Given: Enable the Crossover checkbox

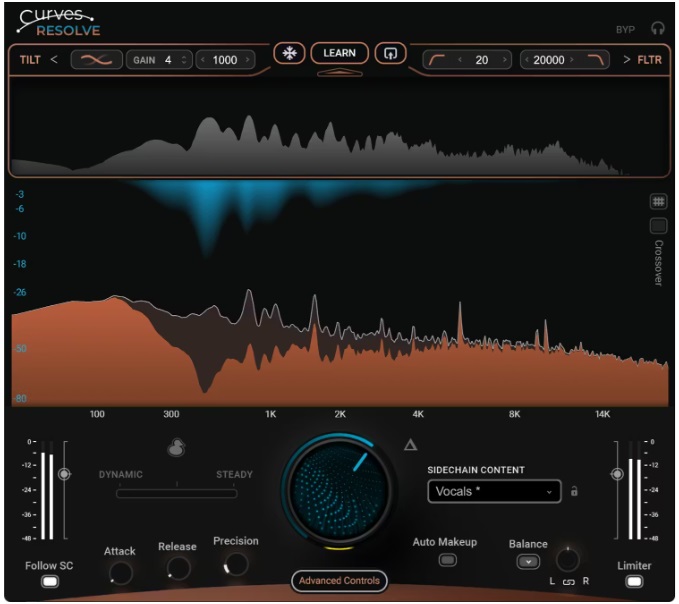Looking at the screenshot, I should 658,225.
